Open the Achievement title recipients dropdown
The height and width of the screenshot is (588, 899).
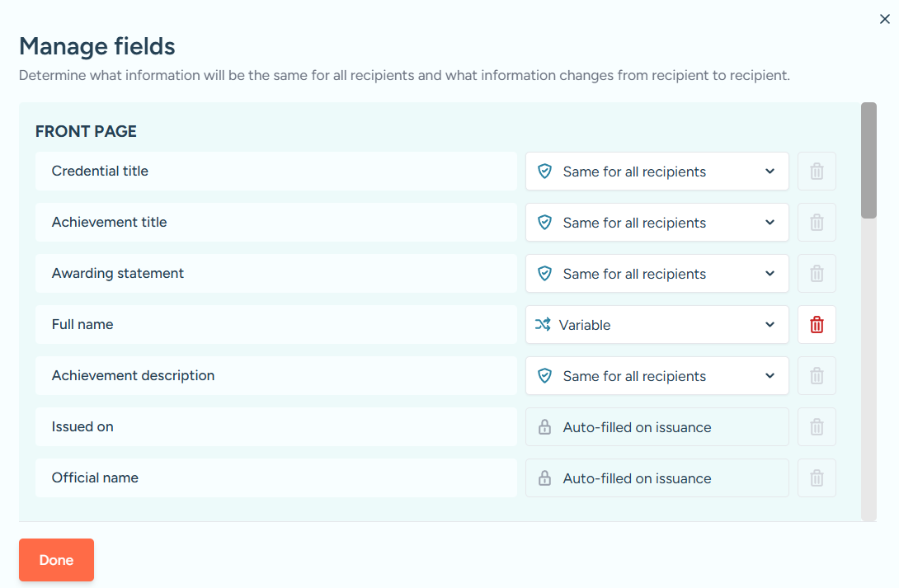coord(657,223)
